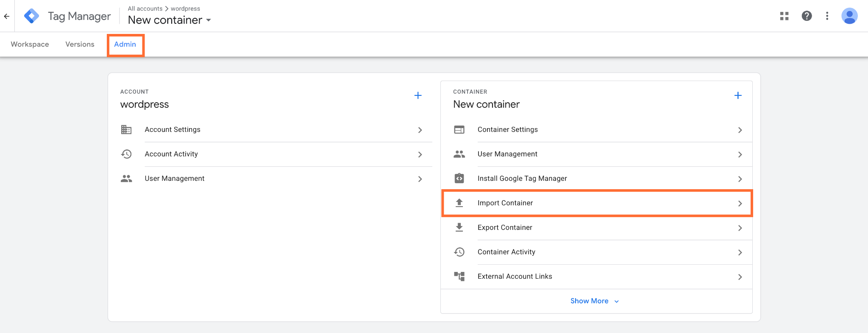
Task: Click the container User Management people icon
Action: point(459,154)
